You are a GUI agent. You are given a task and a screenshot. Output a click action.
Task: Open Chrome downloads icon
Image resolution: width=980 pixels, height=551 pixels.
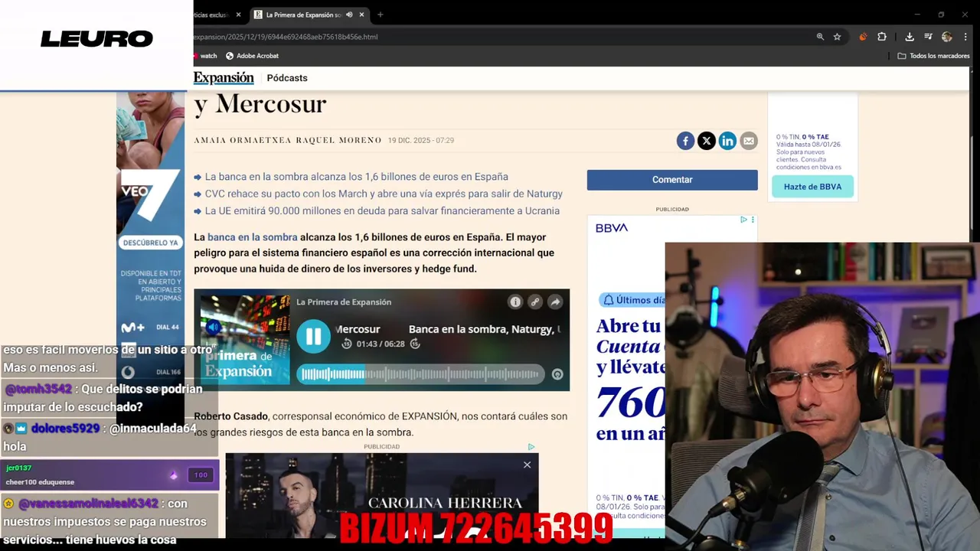point(910,37)
